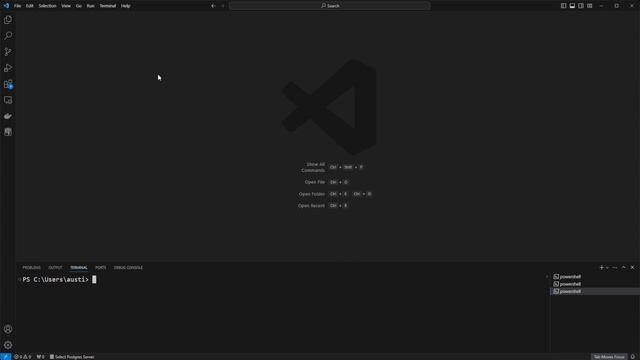The image size is (640, 360).
Task: Open the launch profile dropdown arrow
Action: pyautogui.click(x=607, y=267)
